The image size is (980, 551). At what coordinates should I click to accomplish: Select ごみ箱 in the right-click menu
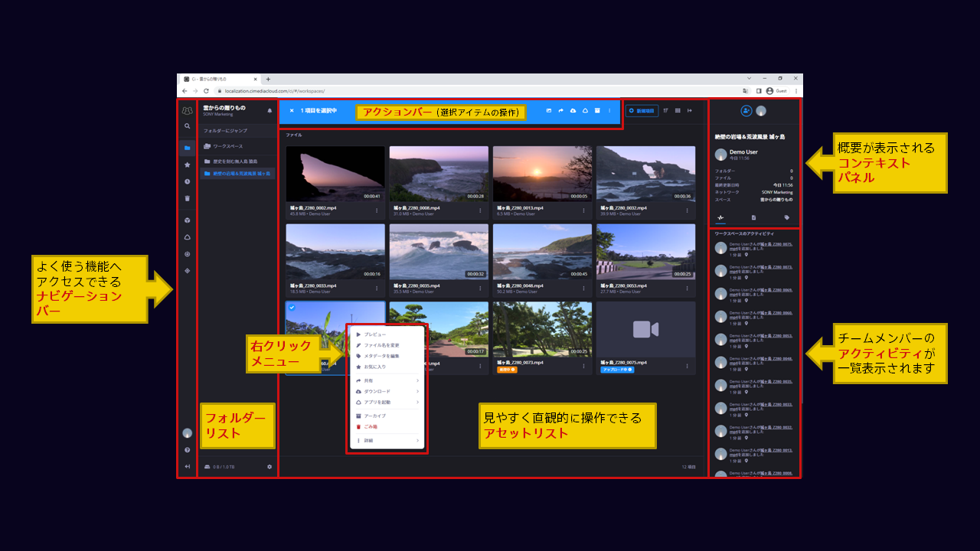(x=370, y=426)
